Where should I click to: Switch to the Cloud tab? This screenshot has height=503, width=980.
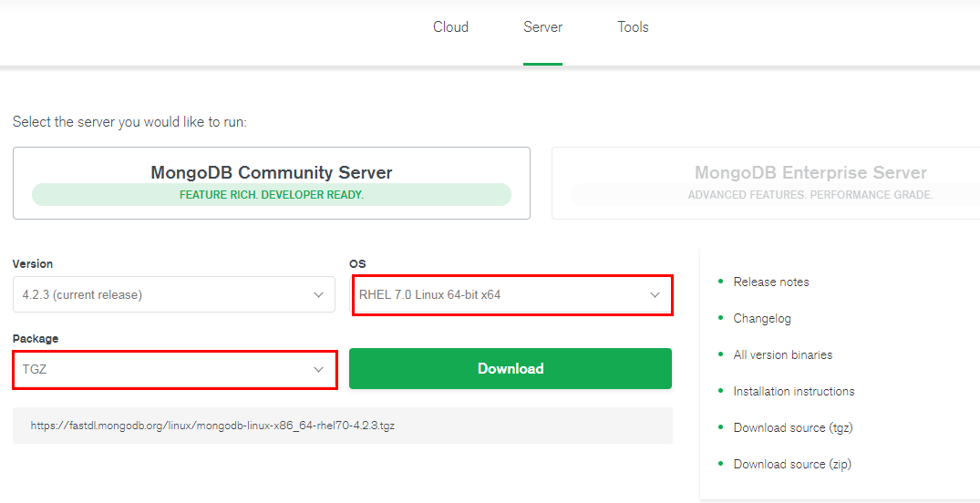[x=450, y=27]
